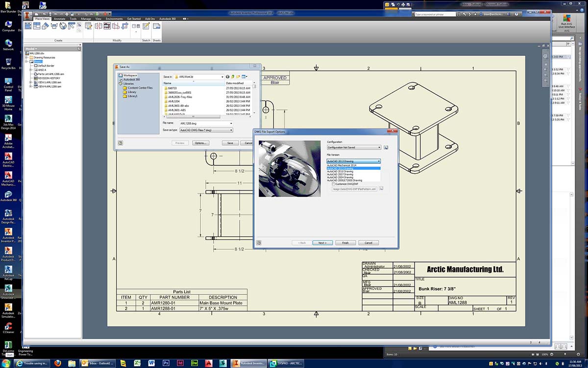588x368 pixels.
Task: Enable the Customize DWG/DXF checkbox
Action: point(333,184)
